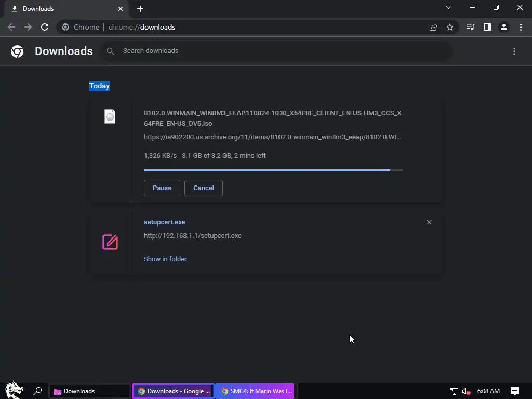532x399 pixels.
Task: Click the ISO file name text
Action: pyautogui.click(x=272, y=118)
